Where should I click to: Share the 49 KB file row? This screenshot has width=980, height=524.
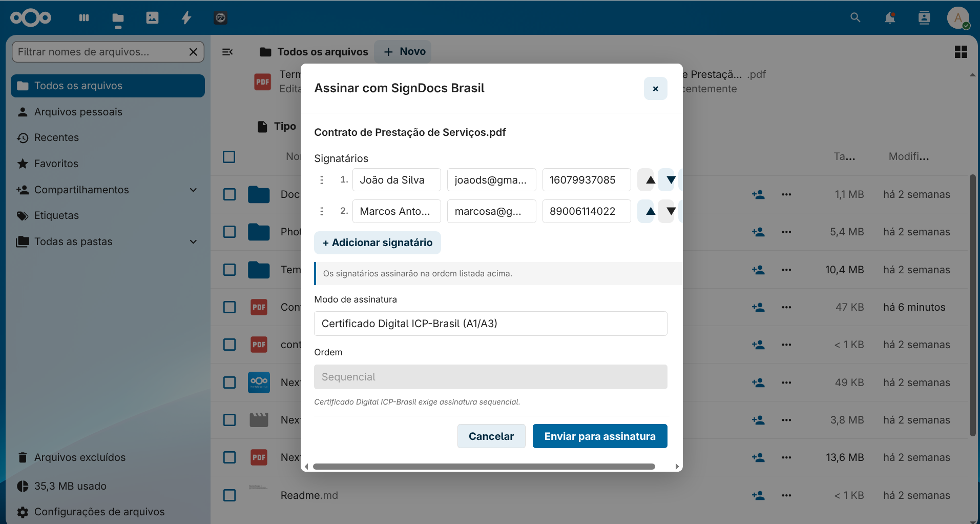(758, 382)
